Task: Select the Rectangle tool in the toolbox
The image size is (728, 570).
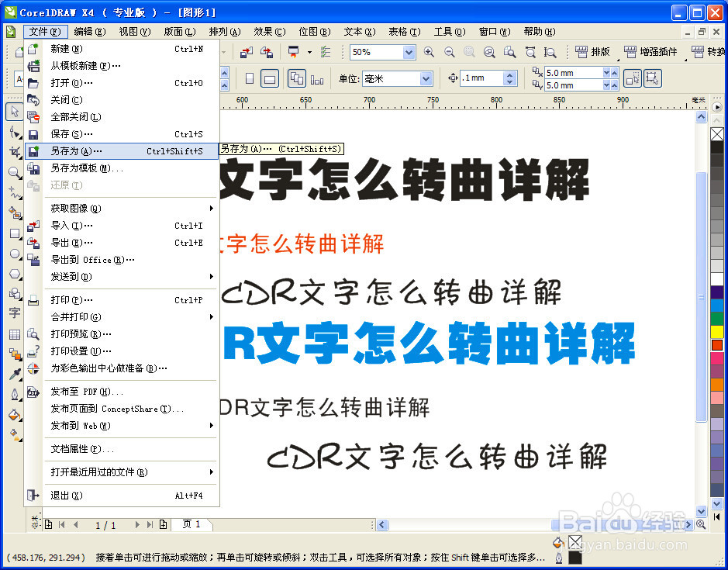Action: 15,233
